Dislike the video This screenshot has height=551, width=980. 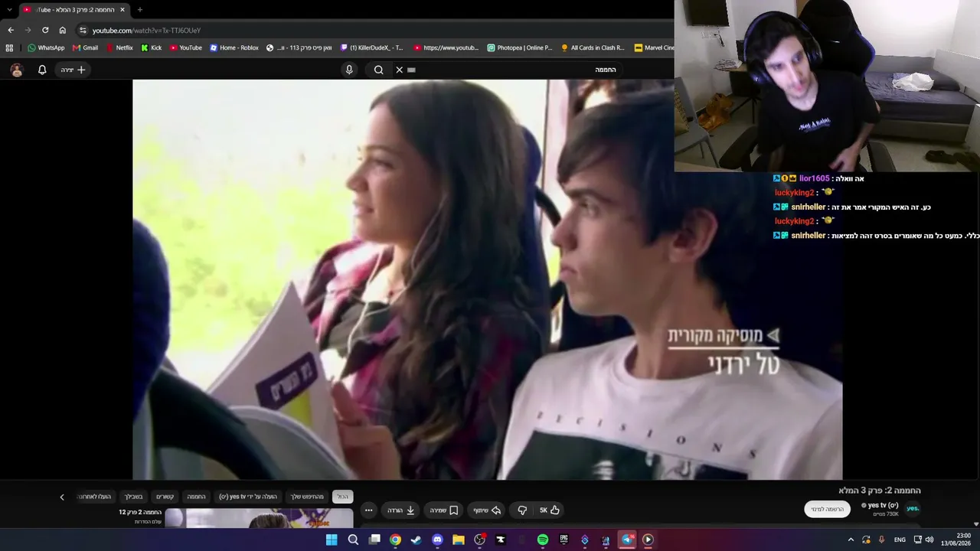pyautogui.click(x=522, y=510)
